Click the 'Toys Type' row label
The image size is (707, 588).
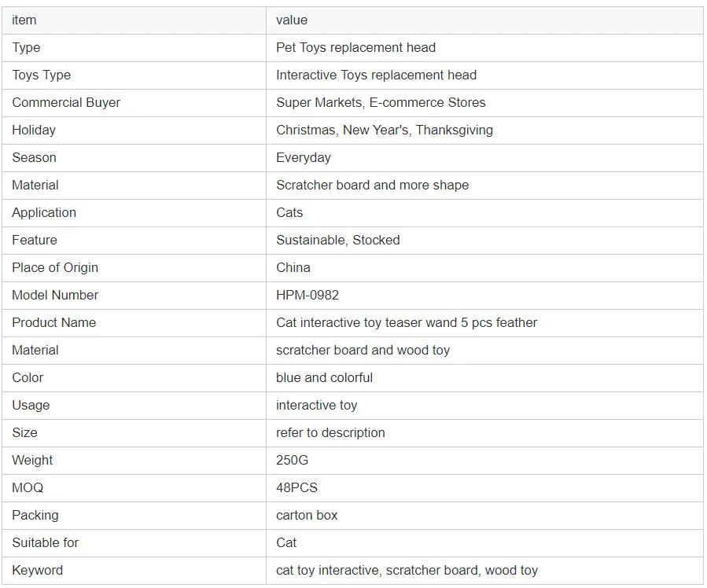[x=41, y=75]
